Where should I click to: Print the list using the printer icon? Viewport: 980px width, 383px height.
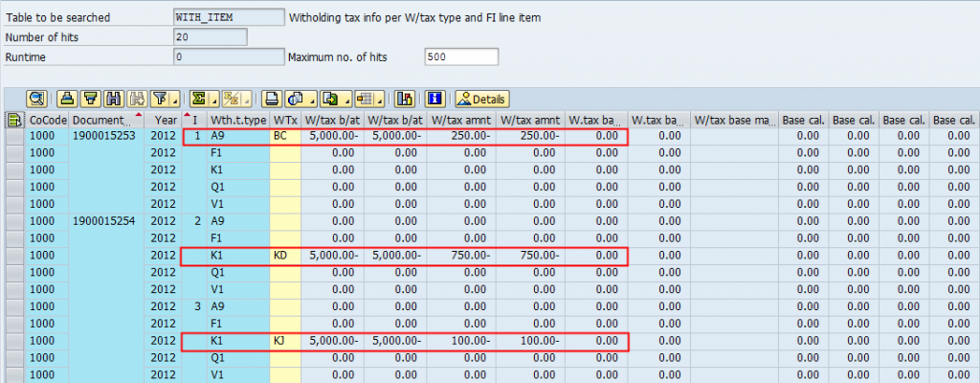click(x=271, y=99)
